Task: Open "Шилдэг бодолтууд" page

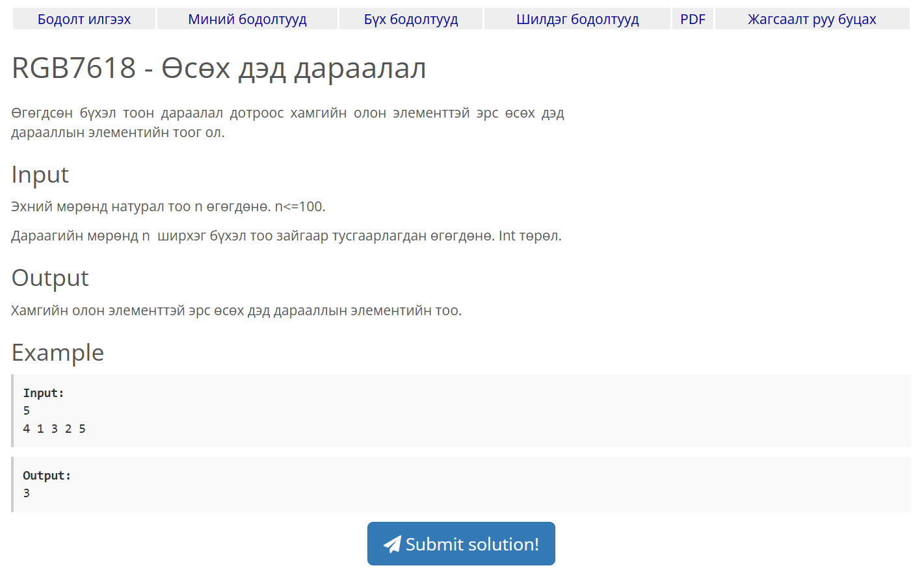Action: pyautogui.click(x=576, y=19)
